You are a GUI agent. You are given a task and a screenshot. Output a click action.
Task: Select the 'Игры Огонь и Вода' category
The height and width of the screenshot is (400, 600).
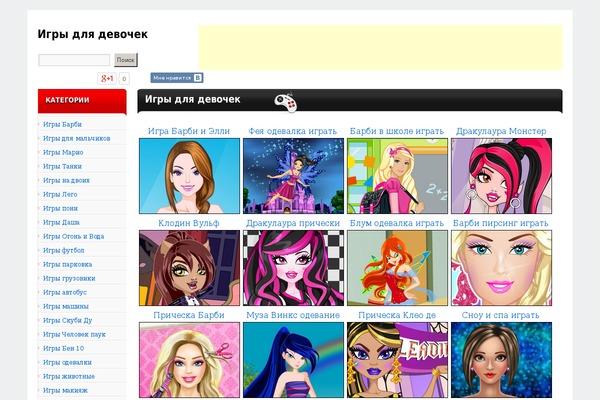pos(73,236)
